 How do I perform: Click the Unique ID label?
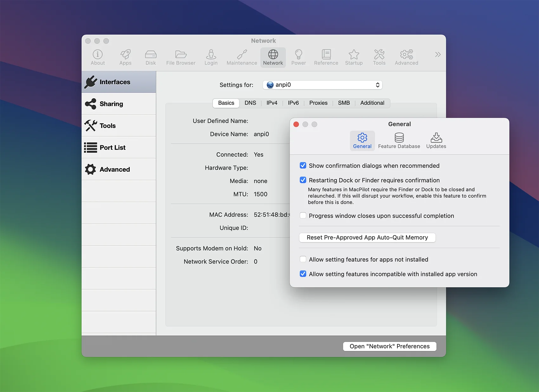(234, 228)
